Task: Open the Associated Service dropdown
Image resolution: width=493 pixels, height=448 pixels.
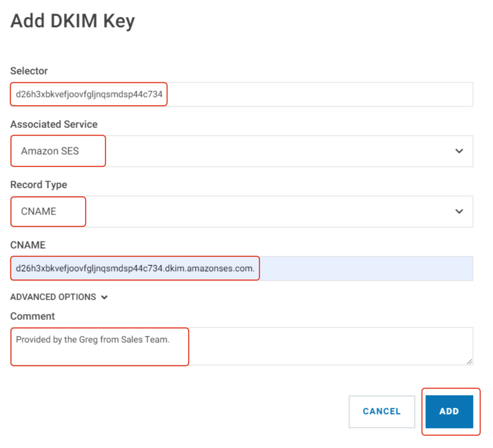Action: tap(241, 151)
